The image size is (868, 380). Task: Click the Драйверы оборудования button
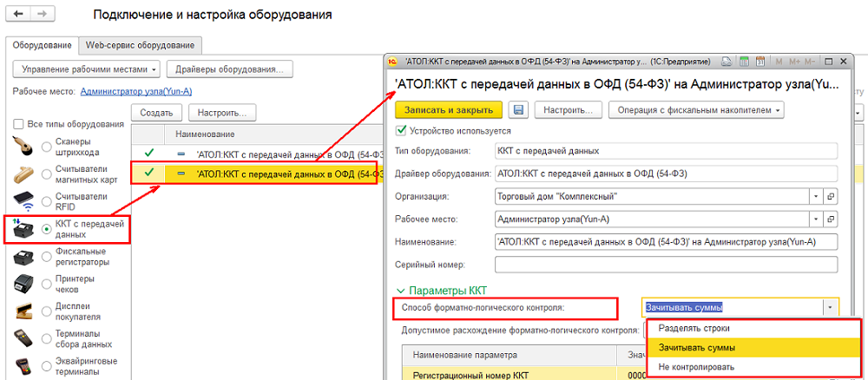click(x=230, y=69)
